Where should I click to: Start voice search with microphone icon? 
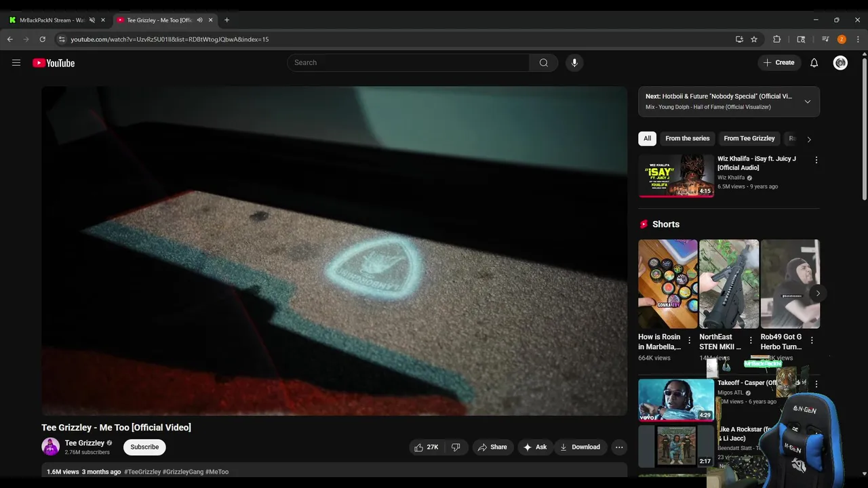click(574, 62)
